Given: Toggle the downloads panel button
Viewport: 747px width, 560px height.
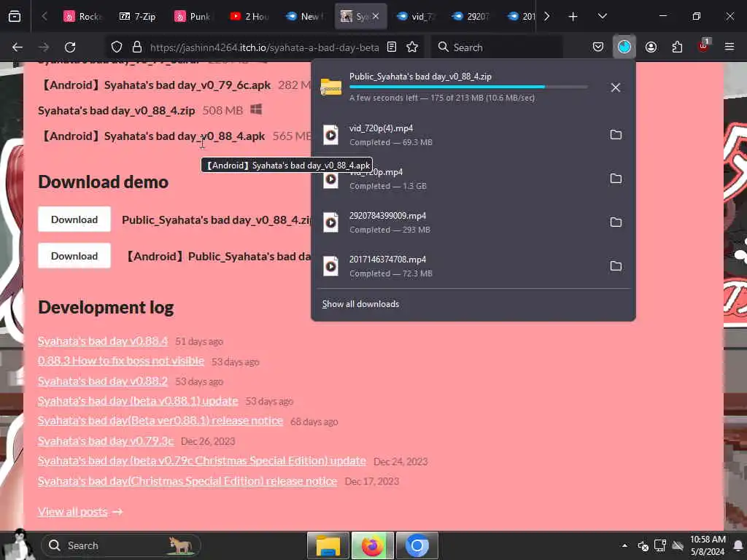Looking at the screenshot, I should (x=624, y=47).
